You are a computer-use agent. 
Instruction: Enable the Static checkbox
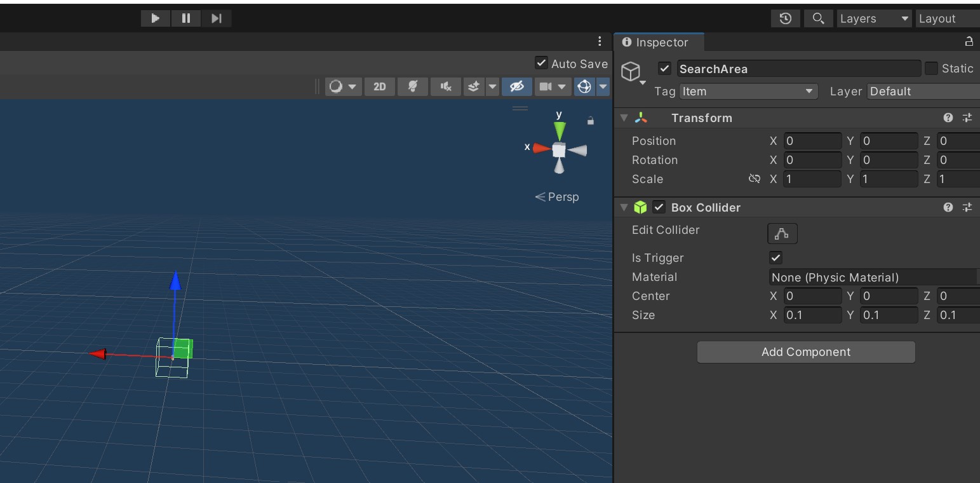(x=931, y=69)
